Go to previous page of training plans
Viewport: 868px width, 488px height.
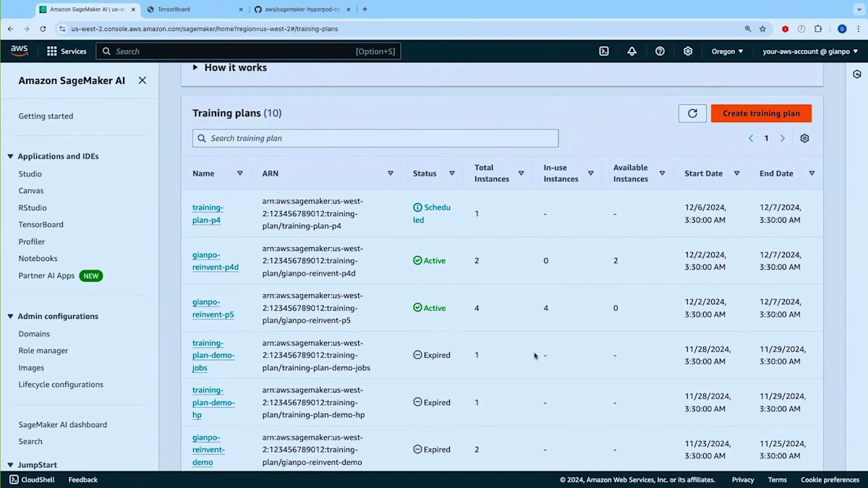(x=751, y=138)
